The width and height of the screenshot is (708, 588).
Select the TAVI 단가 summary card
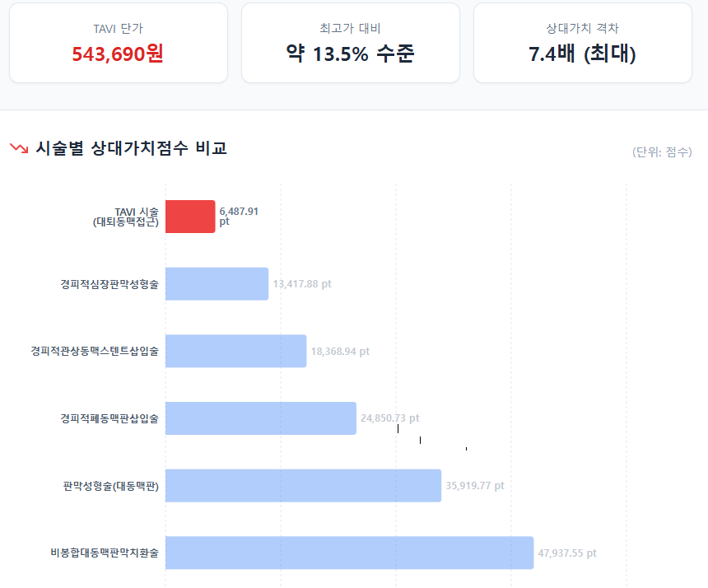click(x=119, y=43)
